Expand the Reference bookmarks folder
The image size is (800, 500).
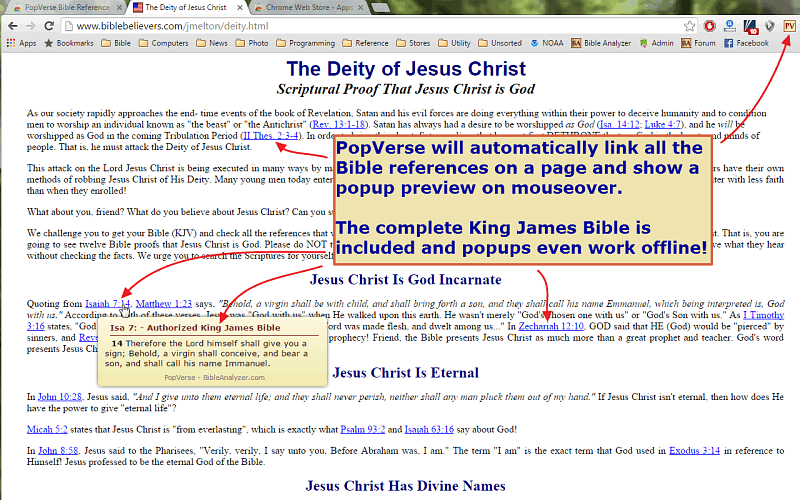tap(366, 43)
